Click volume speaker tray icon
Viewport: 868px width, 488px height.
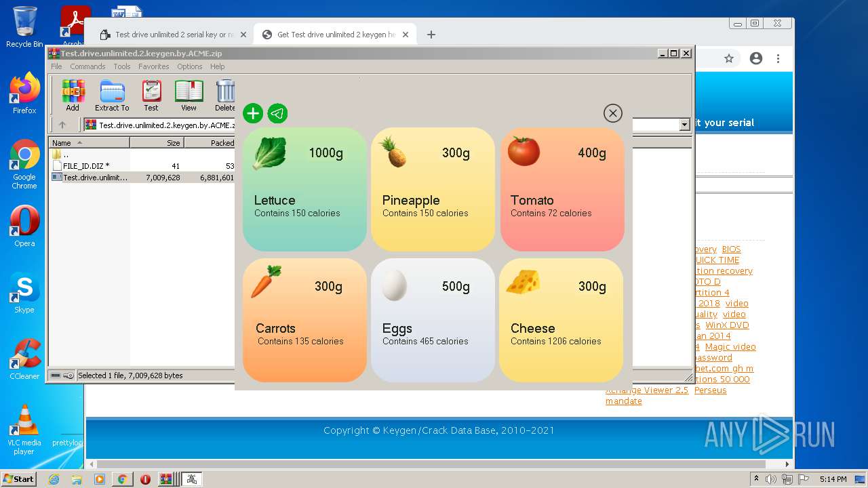pos(771,479)
